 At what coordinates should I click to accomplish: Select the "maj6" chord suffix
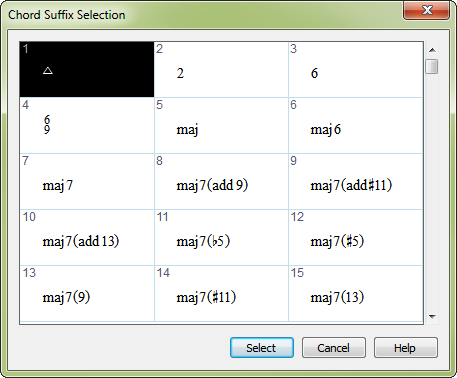tap(356, 125)
